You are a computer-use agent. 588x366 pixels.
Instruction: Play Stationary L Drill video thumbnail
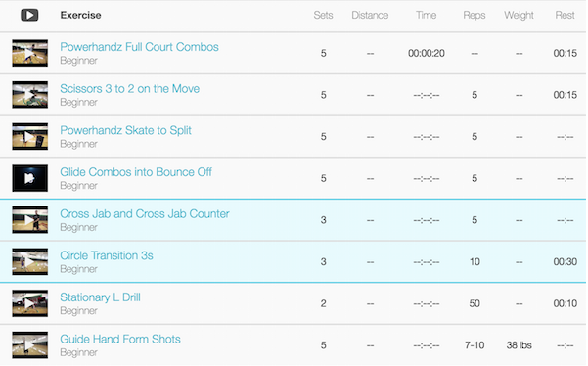pyautogui.click(x=30, y=303)
